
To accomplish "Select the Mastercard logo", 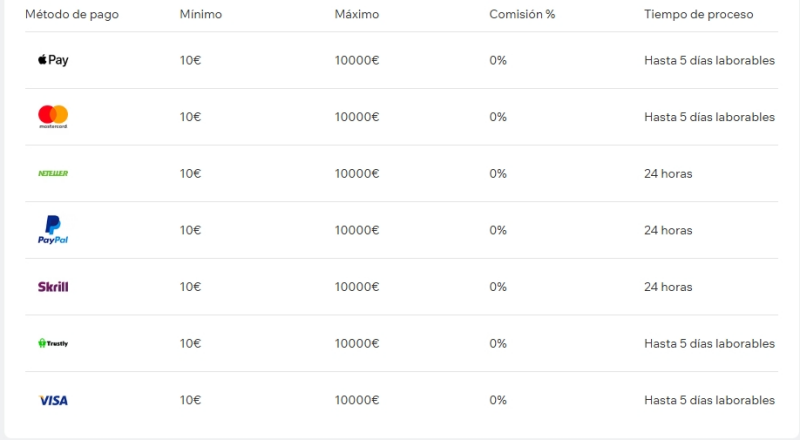I will click(x=53, y=117).
